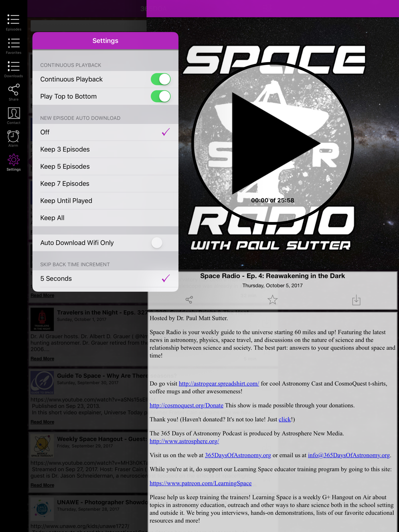This screenshot has width=399, height=532.
Task: Open the Episodes list in the sidebar
Action: 13,22
